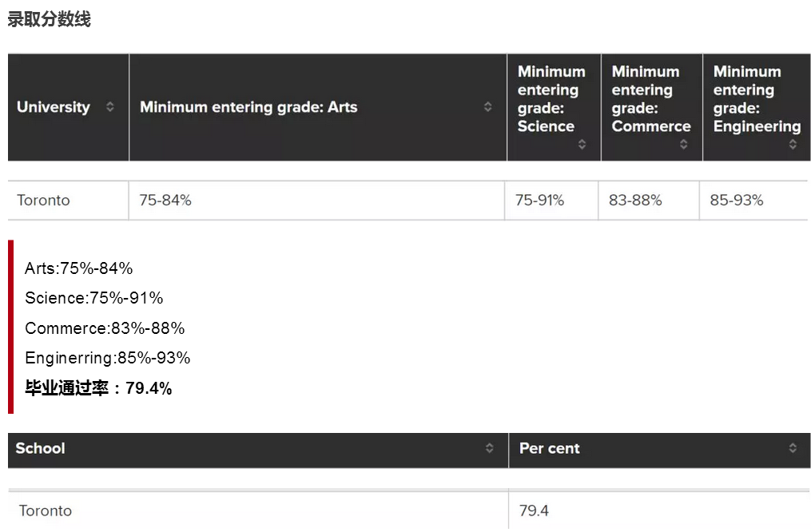Screen dimensions: 811x532
Task: Click the 'School' column header label
Action: pyautogui.click(x=41, y=448)
